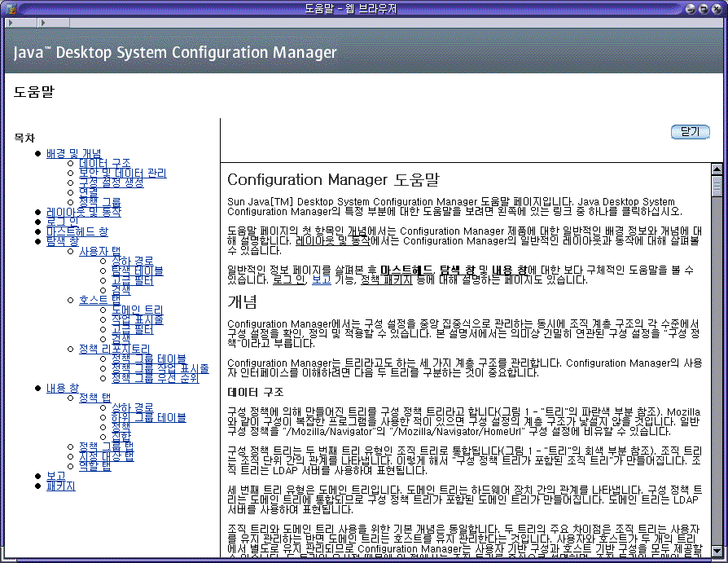Screen dimensions: 728x563
Task: Open 로그 인 in the contents list
Action: point(62,222)
